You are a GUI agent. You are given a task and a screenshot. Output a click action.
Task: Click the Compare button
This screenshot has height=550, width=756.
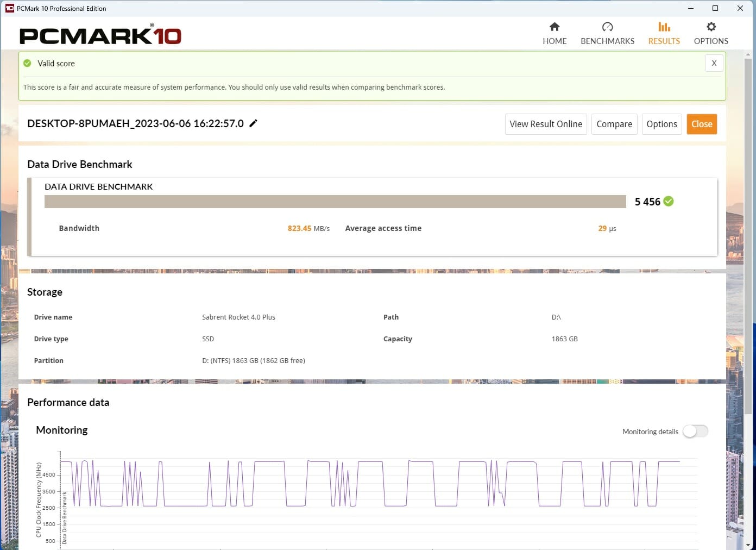pos(614,124)
